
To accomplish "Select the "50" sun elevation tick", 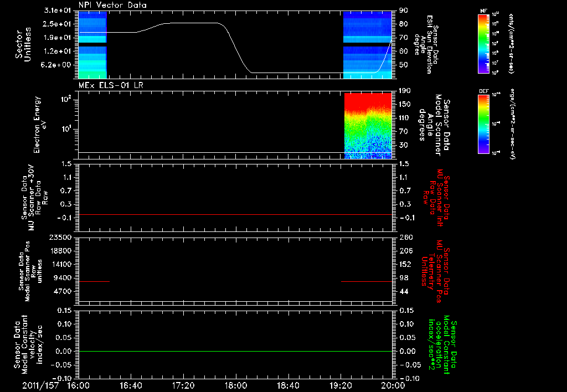I will click(x=403, y=65).
